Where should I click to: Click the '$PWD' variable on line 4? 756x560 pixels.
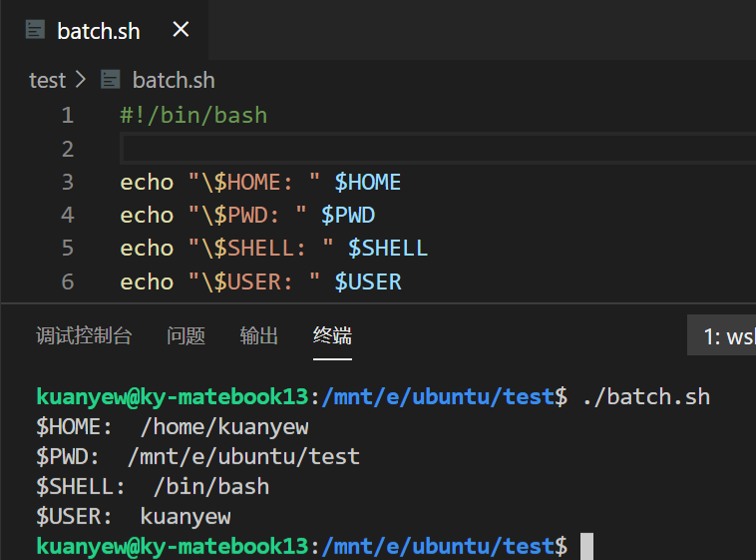[348, 215]
